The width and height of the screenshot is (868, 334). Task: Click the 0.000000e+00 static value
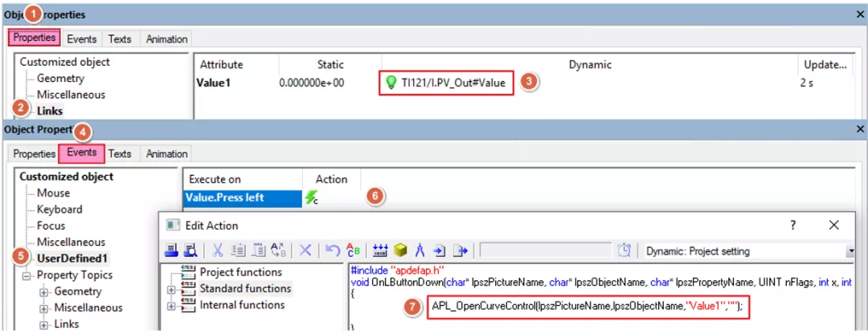click(x=312, y=83)
